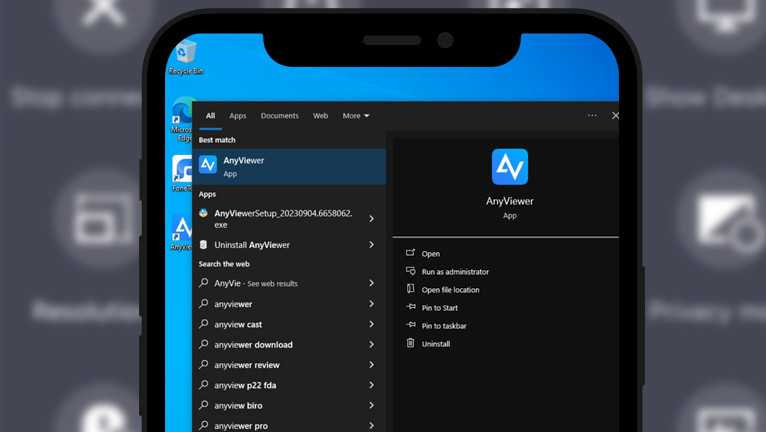This screenshot has width=766, height=432.
Task: Select the Uninstall AnyViewer app result
Action: pos(289,245)
